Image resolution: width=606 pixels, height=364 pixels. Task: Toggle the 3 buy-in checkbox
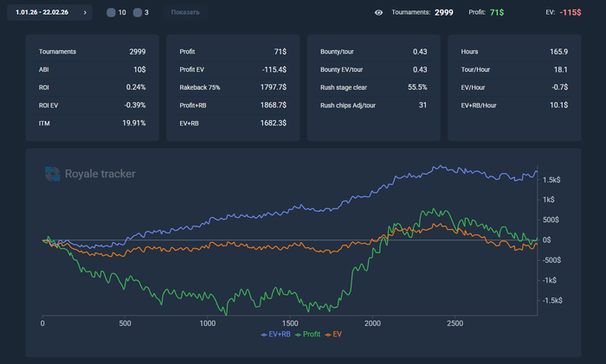tap(137, 13)
